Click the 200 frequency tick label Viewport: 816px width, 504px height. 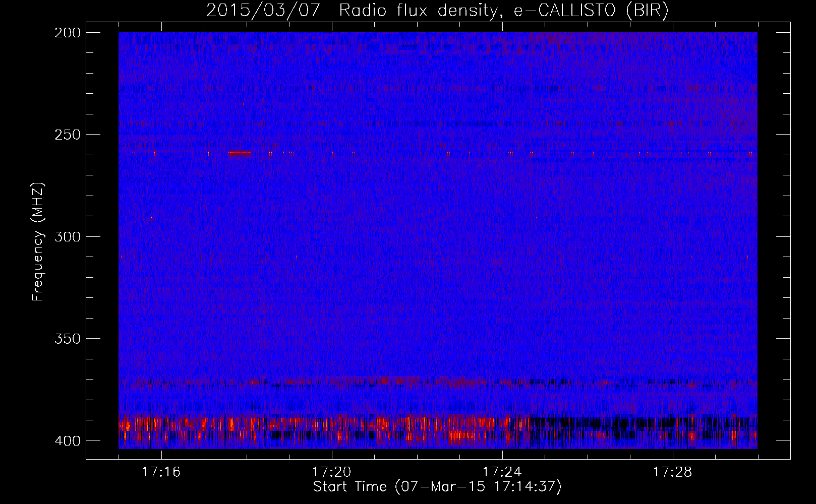tap(68, 33)
